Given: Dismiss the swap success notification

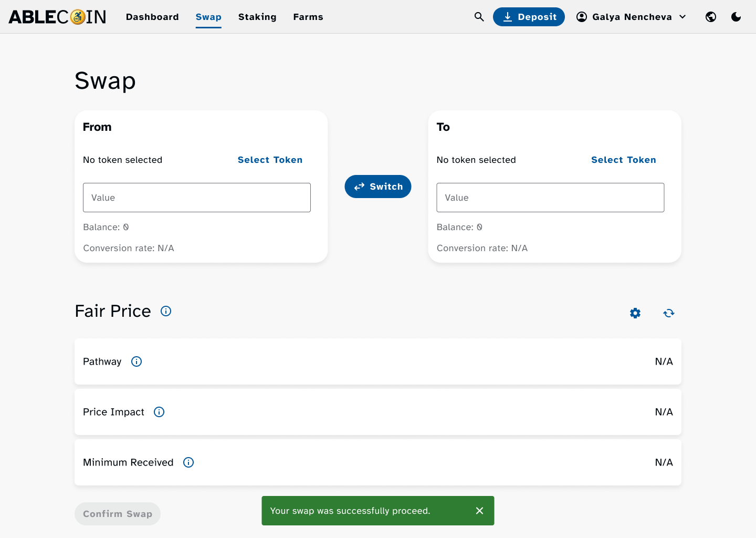Looking at the screenshot, I should pyautogui.click(x=479, y=511).
